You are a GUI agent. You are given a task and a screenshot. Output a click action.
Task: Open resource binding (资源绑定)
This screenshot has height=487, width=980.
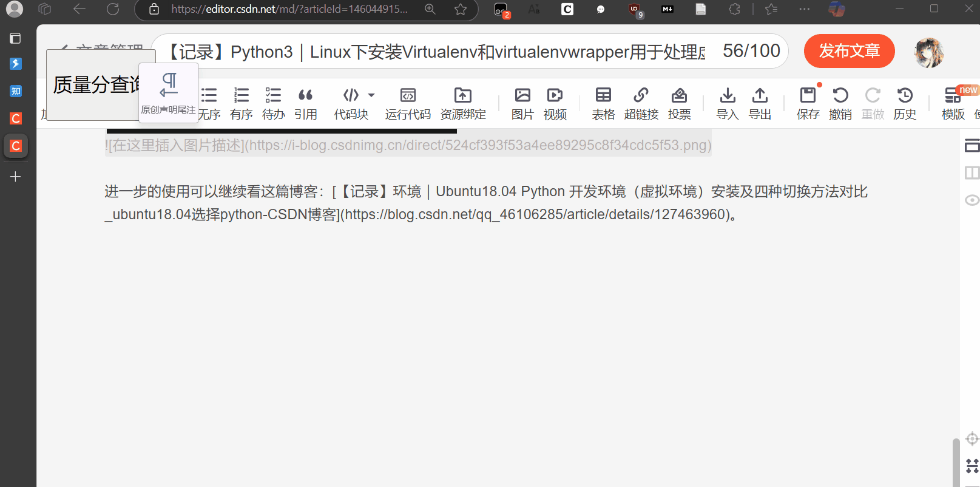coord(463,104)
